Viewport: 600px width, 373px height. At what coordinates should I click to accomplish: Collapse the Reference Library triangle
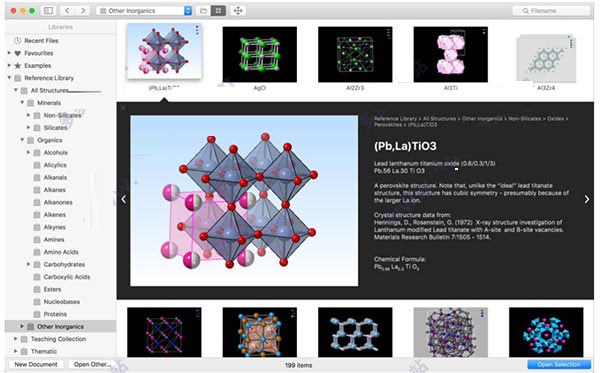(9, 78)
